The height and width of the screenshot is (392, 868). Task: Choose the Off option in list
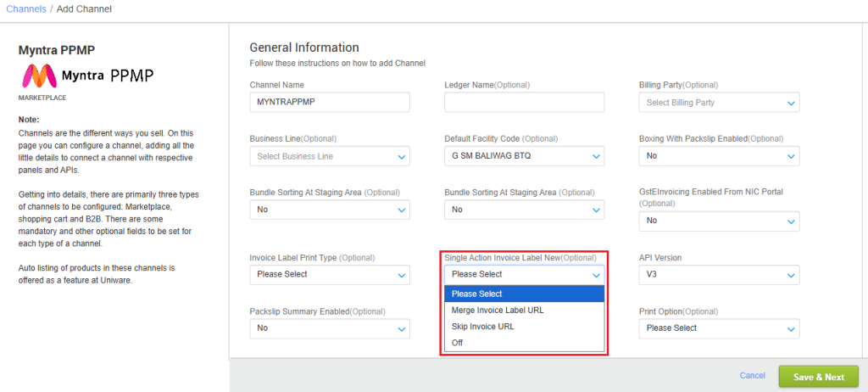[x=524, y=343]
